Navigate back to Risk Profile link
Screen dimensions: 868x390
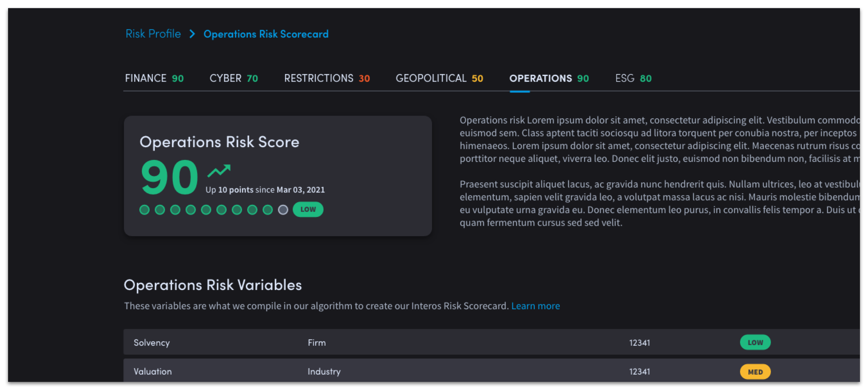[153, 34]
